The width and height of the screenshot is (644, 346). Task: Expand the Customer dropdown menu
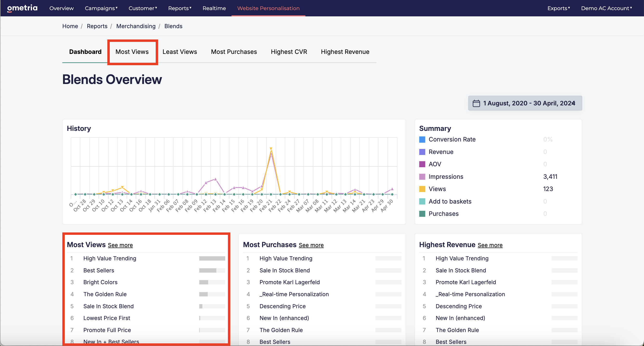pos(143,8)
